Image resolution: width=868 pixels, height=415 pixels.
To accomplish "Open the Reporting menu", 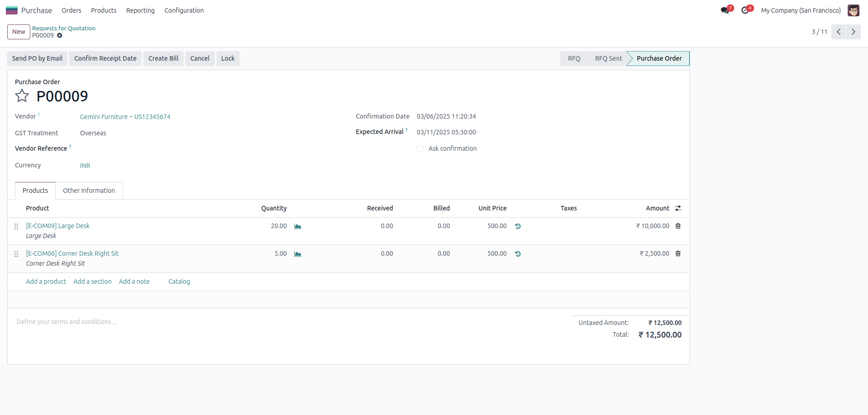I will tap(140, 10).
